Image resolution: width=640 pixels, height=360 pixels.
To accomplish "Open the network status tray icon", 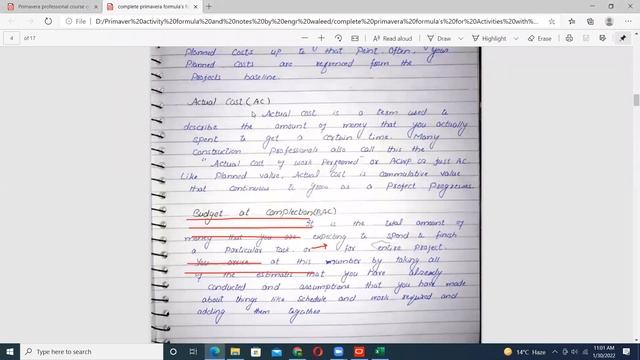I will (x=585, y=351).
